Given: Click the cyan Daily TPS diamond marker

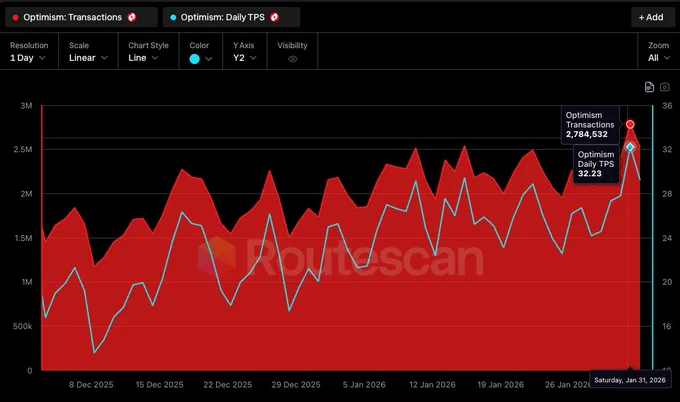Looking at the screenshot, I should coord(630,147).
